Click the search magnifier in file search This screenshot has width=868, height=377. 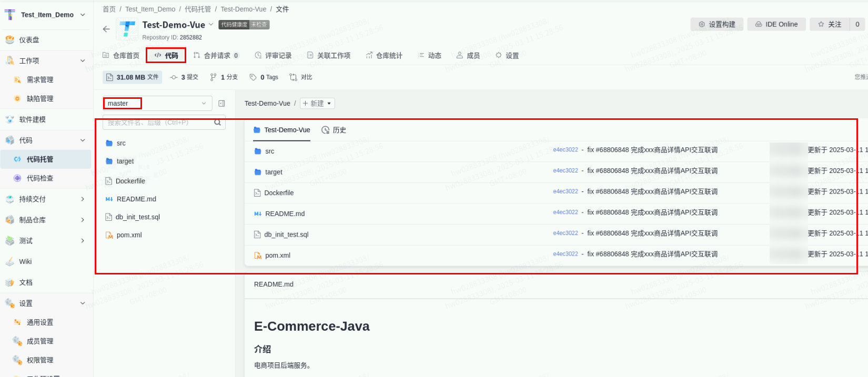217,123
